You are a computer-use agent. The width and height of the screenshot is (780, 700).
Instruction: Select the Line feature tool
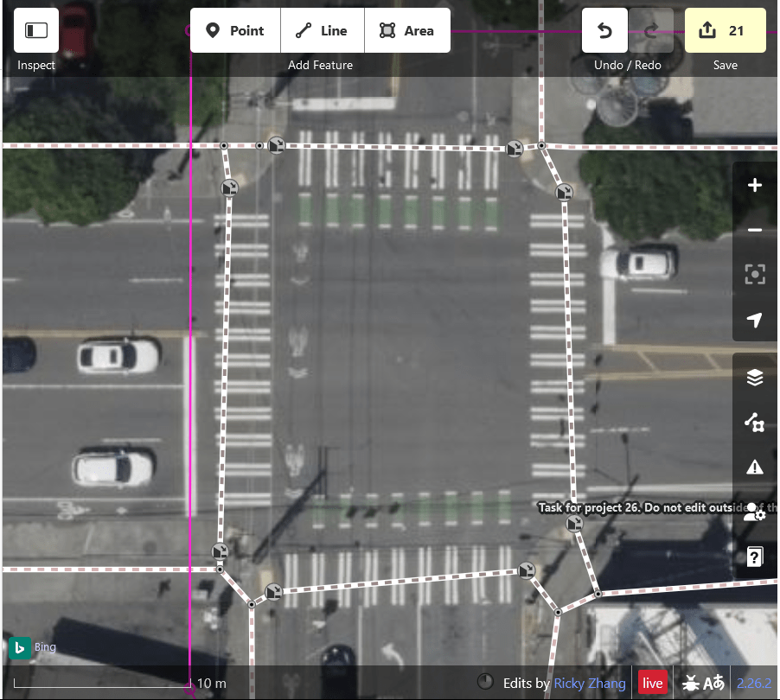(x=323, y=30)
